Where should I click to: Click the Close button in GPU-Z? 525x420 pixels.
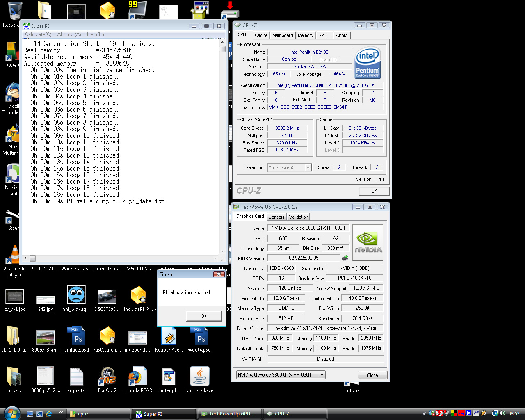372,375
